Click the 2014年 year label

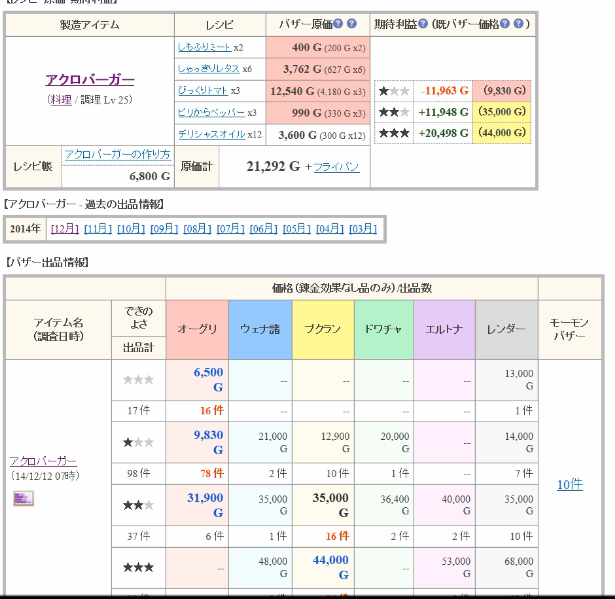[25, 229]
